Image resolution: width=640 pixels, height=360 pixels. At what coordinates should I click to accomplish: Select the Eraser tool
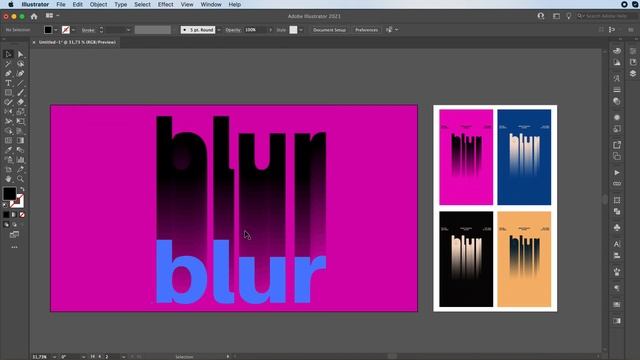20,102
